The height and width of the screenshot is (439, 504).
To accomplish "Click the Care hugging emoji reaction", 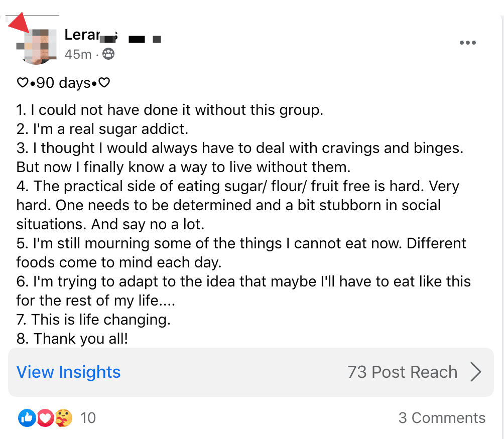I will click(63, 417).
